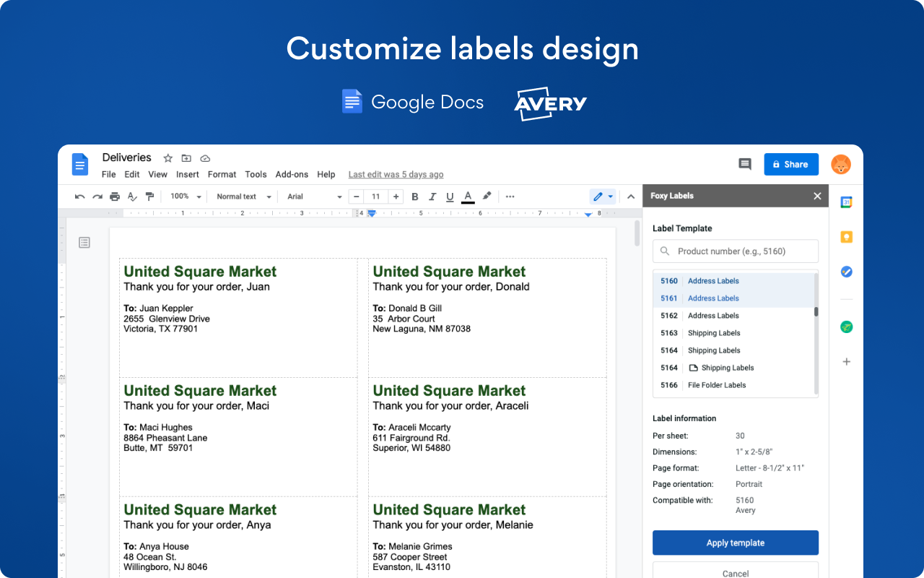
Task: Open the move to folder icon
Action: coord(186,158)
